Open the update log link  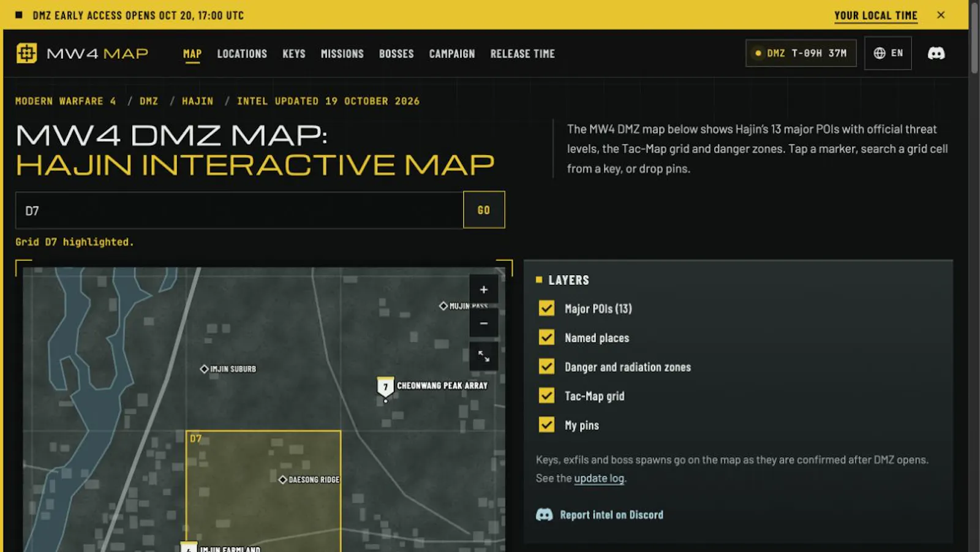pos(599,478)
